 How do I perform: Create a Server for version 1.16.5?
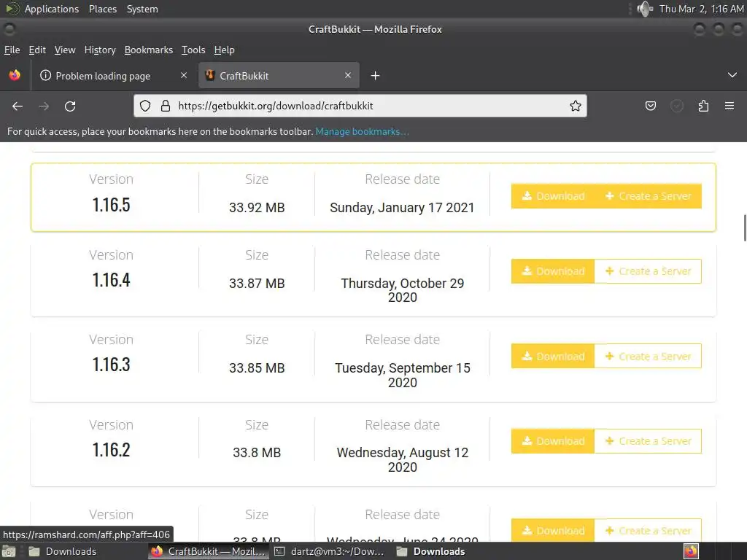coord(648,196)
